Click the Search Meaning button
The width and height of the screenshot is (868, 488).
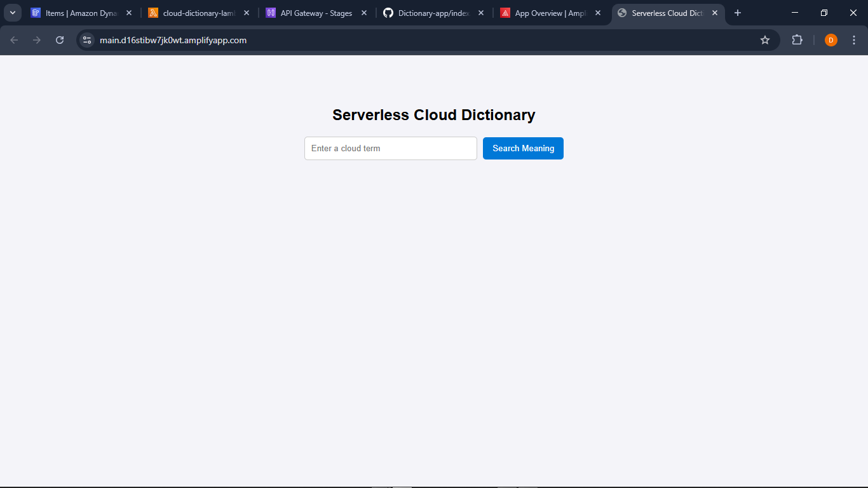(523, 148)
